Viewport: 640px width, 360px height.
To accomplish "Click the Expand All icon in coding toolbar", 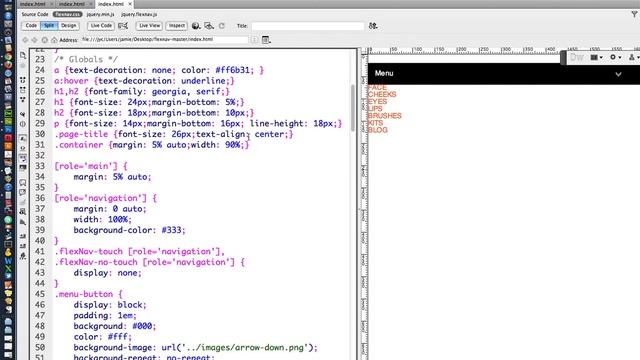I will click(x=23, y=100).
